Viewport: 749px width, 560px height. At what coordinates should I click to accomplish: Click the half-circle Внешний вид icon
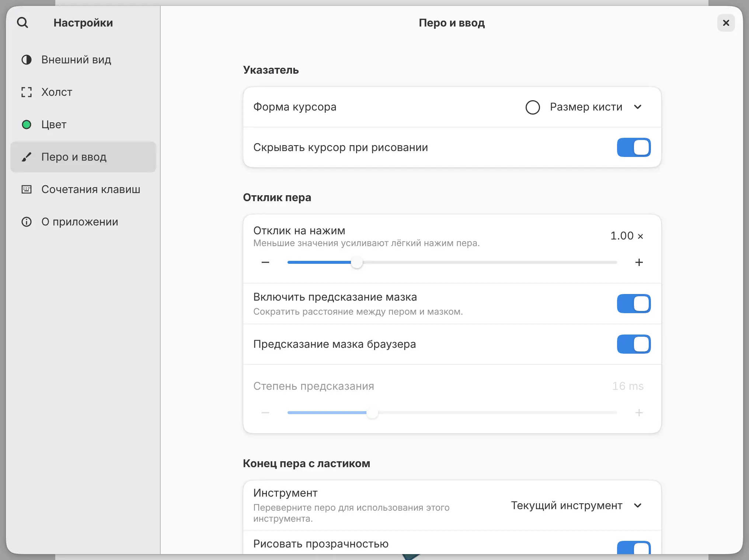tap(27, 60)
